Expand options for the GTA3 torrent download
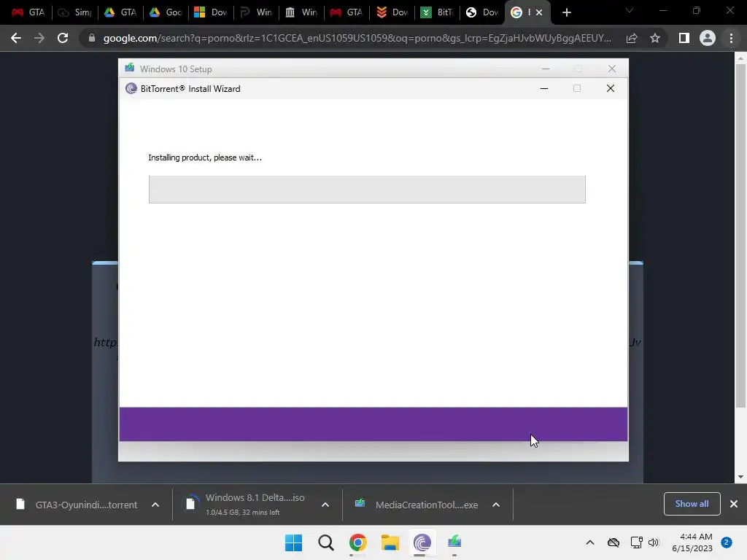Screen dimensions: 747x560 [x=155, y=505]
